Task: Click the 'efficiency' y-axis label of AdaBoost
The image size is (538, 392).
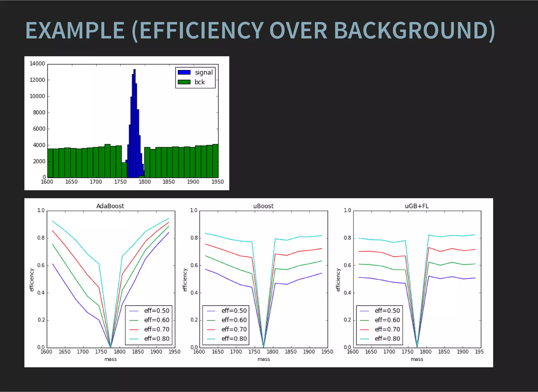Action: click(32, 280)
